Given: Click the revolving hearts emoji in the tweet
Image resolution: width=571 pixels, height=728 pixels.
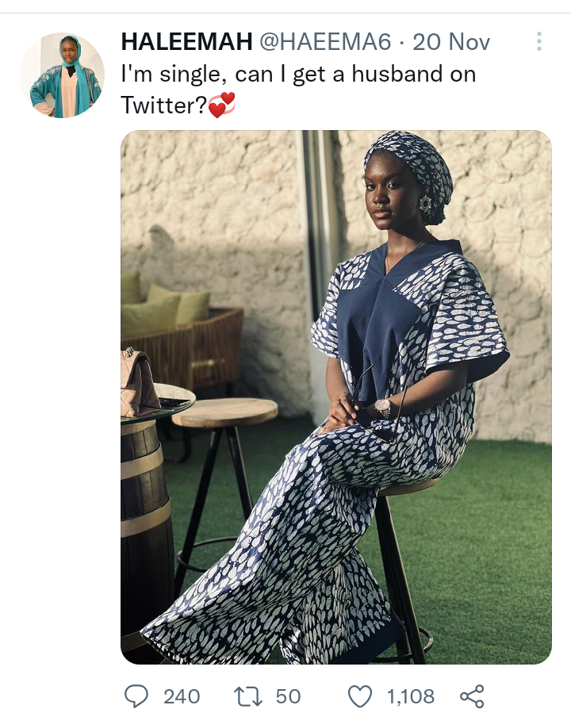Looking at the screenshot, I should coord(221,105).
